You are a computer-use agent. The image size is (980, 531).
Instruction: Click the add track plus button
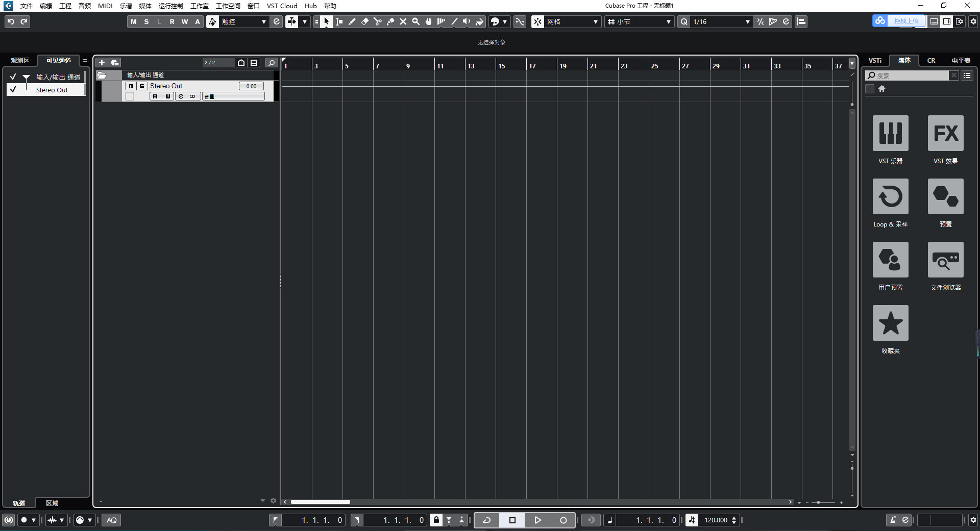coord(102,63)
